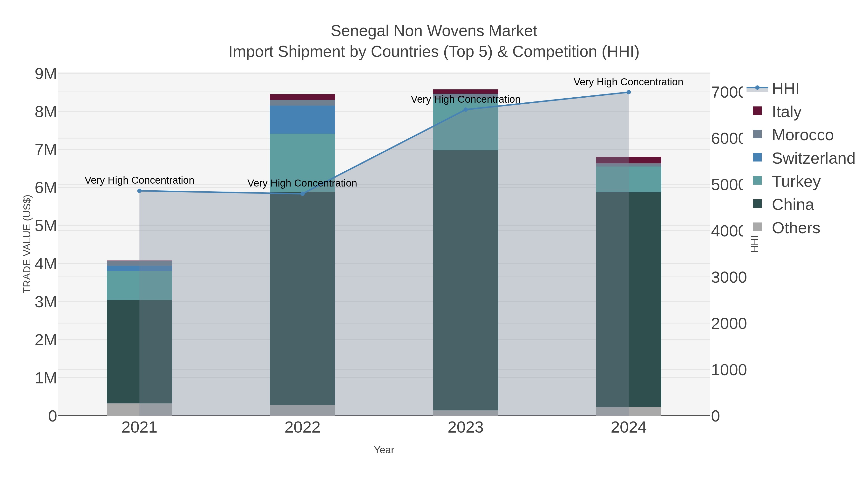Click the China dark green legend swatch

point(758,204)
